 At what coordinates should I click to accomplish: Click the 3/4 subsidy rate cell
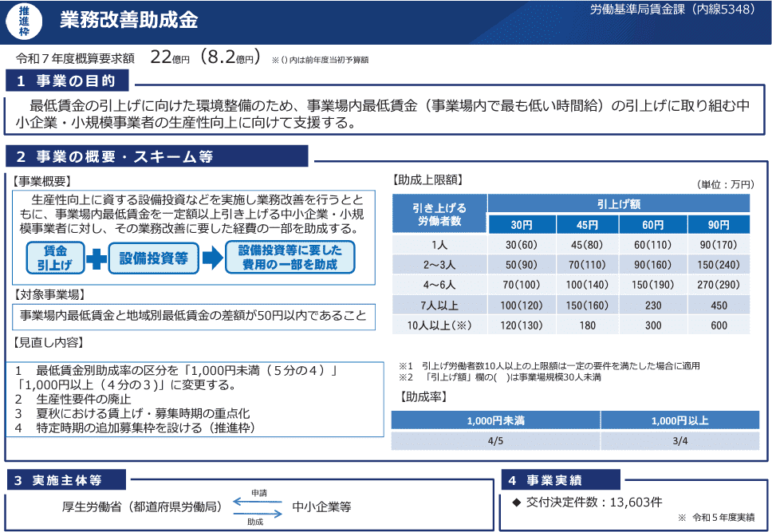click(x=679, y=441)
